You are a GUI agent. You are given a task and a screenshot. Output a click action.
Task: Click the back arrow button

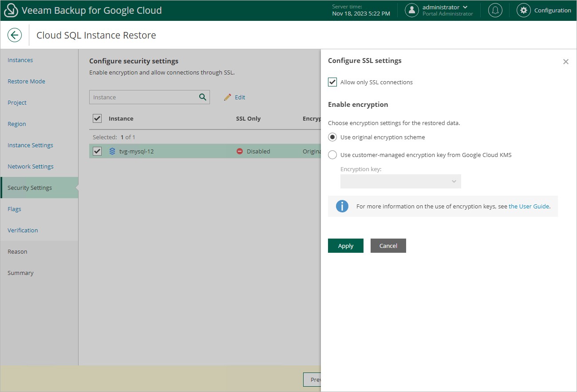15,35
